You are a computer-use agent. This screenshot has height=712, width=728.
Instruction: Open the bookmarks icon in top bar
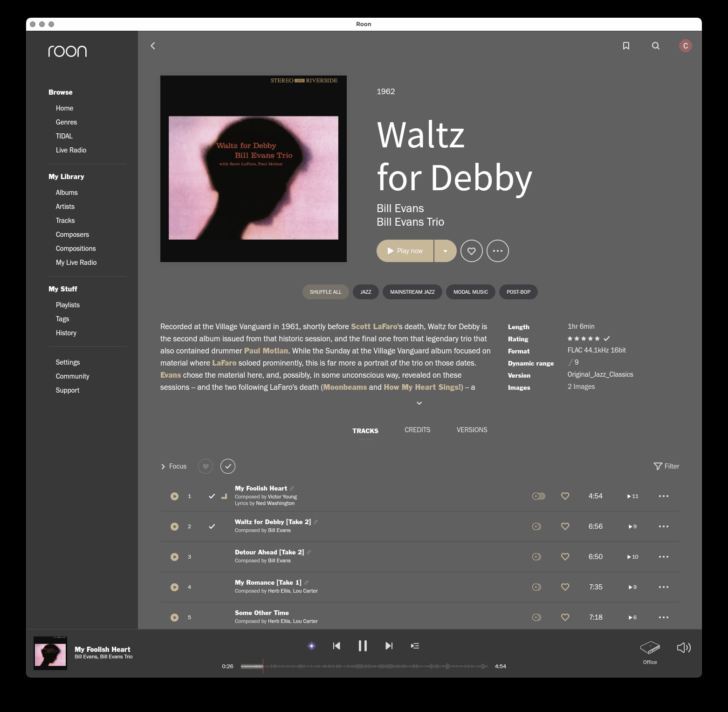pyautogui.click(x=626, y=46)
